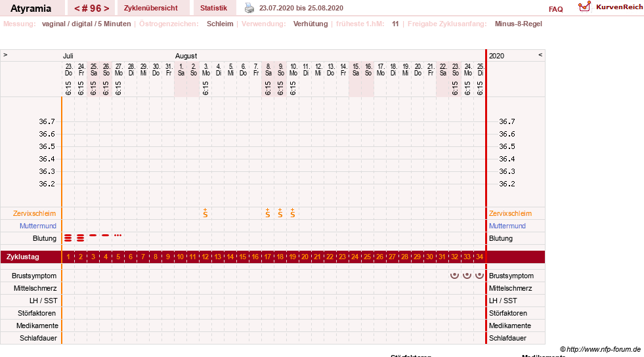Viewport: 644px width, 357px height.
Task: Click the left 36.7 temperature label
Action: (47, 121)
